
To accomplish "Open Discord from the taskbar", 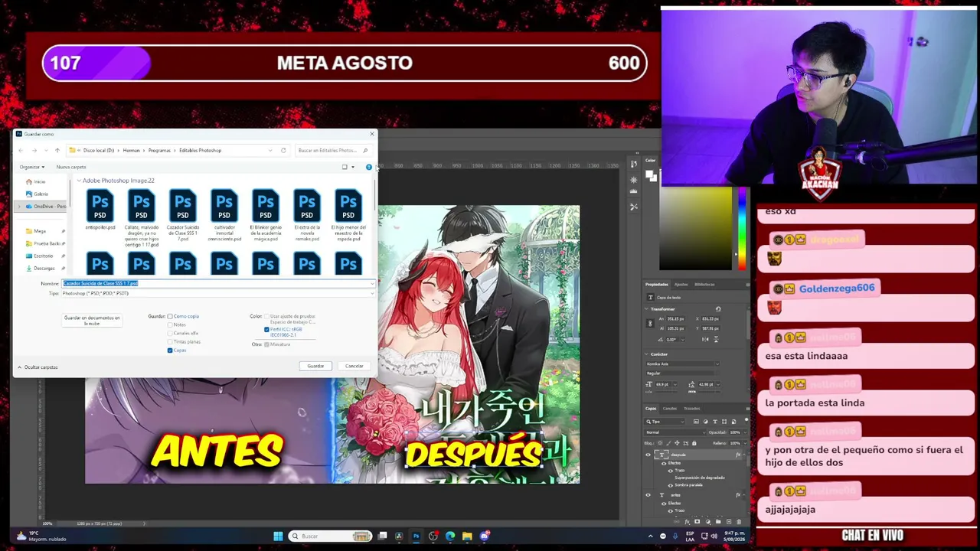I will click(x=484, y=536).
